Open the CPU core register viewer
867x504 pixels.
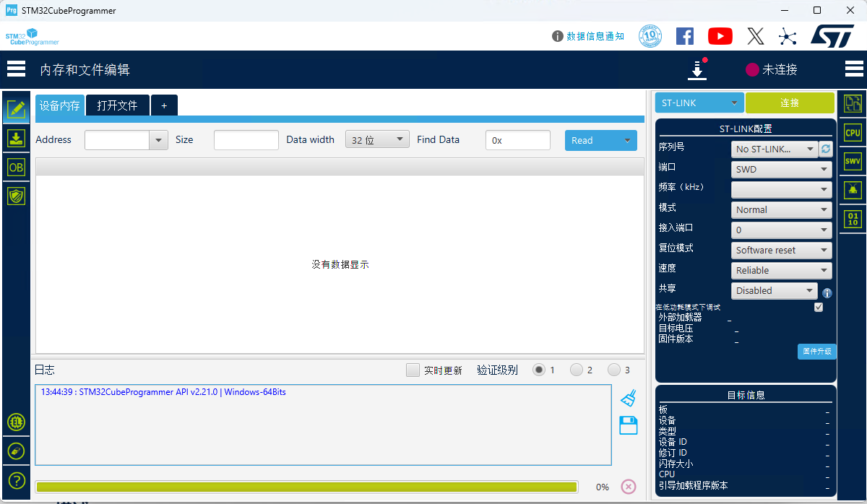pos(852,132)
